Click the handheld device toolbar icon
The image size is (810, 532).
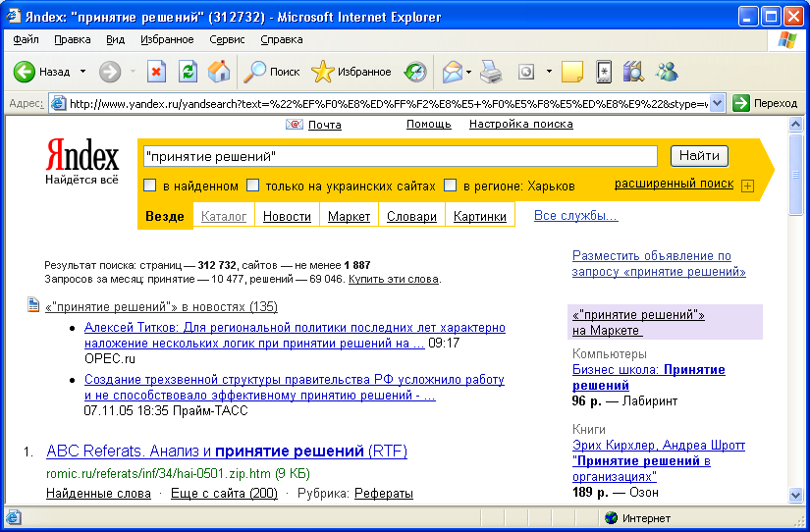[x=604, y=72]
